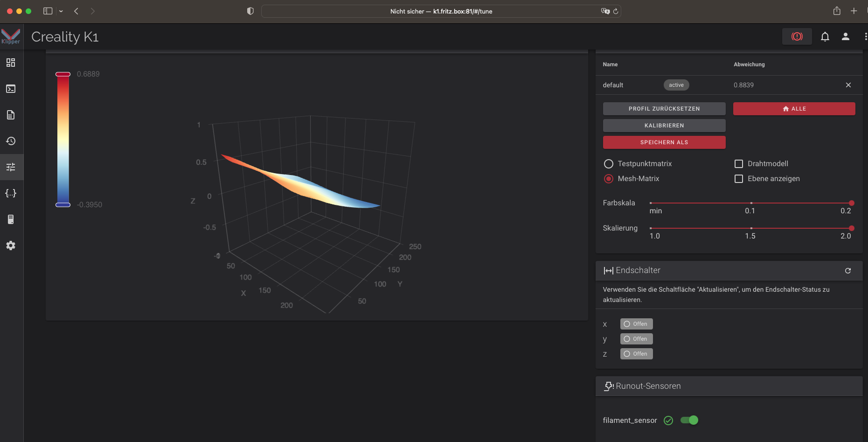Set Skalierung slider to 1.0

[651, 228]
